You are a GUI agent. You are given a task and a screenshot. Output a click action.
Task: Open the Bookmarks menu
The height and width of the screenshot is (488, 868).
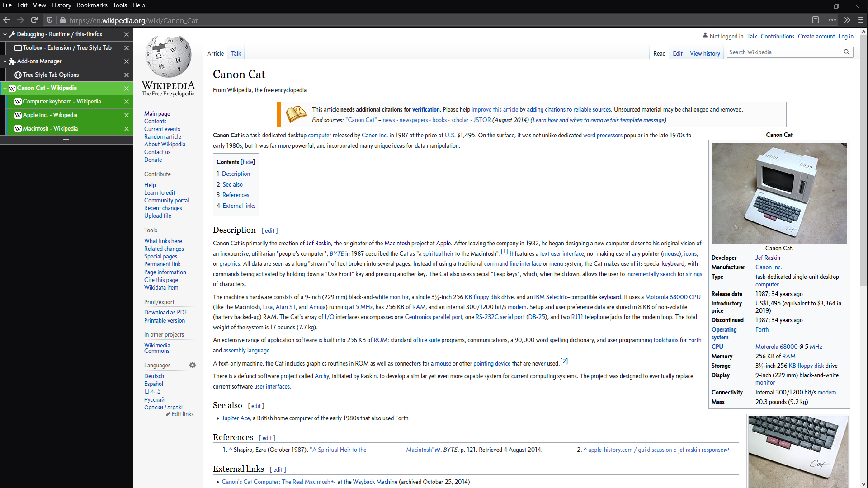pyautogui.click(x=92, y=5)
